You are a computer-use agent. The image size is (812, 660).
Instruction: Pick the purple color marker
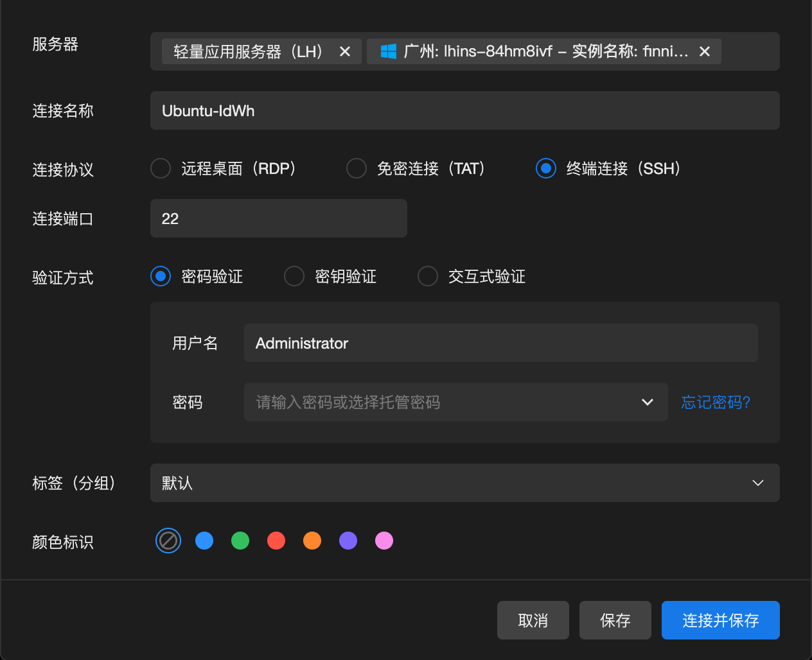pos(348,541)
